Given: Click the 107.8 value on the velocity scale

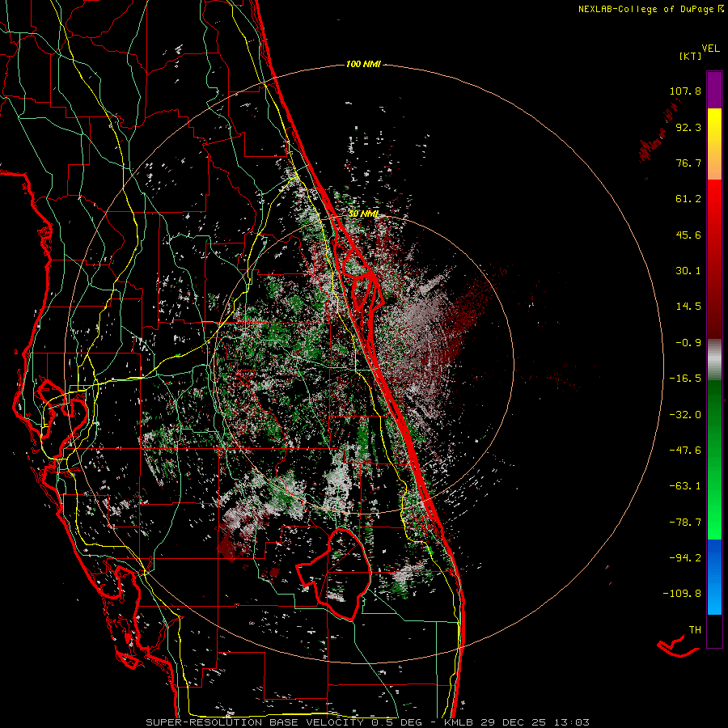Looking at the screenshot, I should pos(685,91).
